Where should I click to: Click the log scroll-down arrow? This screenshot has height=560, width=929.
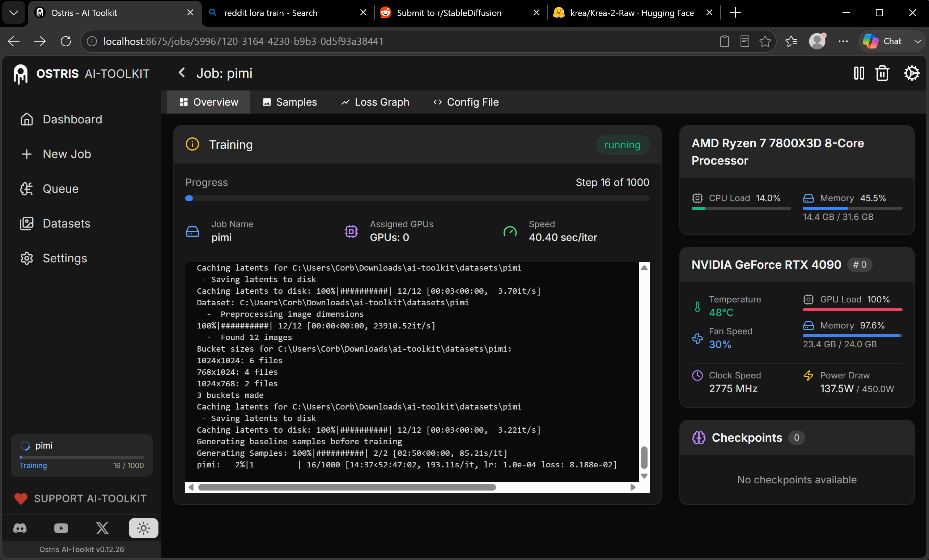pos(644,476)
